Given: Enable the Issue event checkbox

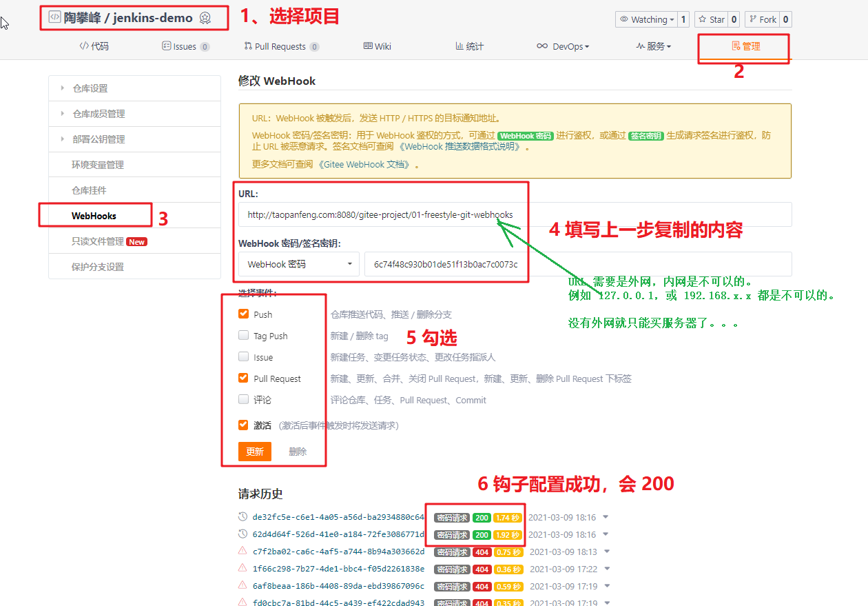Looking at the screenshot, I should [243, 356].
